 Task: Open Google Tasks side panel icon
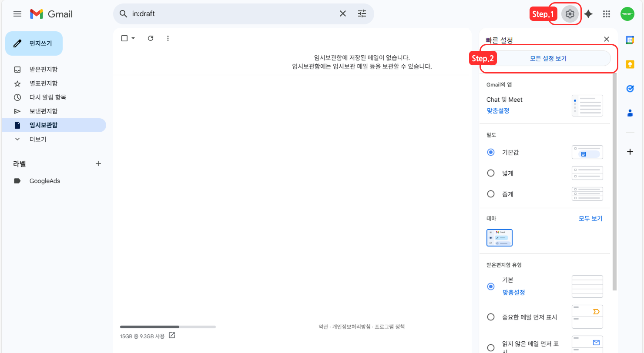[x=630, y=89]
